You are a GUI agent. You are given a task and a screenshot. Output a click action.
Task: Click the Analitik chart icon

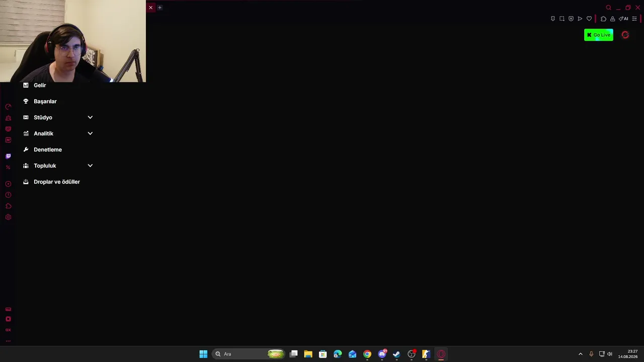point(26,134)
